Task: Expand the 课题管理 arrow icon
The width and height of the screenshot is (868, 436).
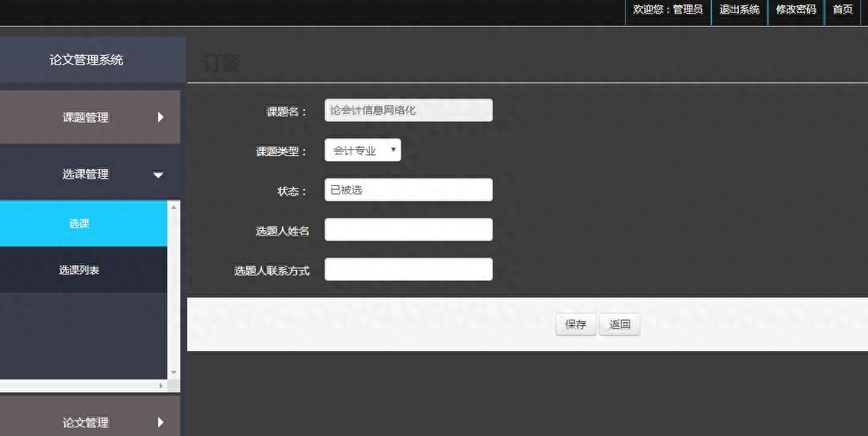Action: 160,117
